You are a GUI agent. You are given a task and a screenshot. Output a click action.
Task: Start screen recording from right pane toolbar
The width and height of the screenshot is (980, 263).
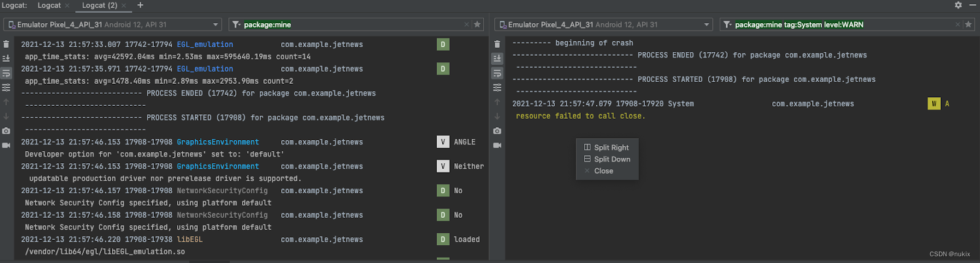497,146
